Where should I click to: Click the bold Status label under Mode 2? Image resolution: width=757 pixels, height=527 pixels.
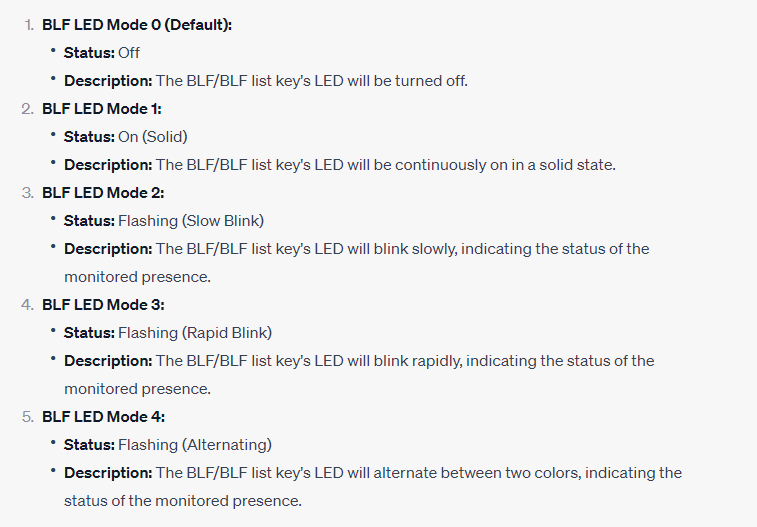tap(89, 221)
